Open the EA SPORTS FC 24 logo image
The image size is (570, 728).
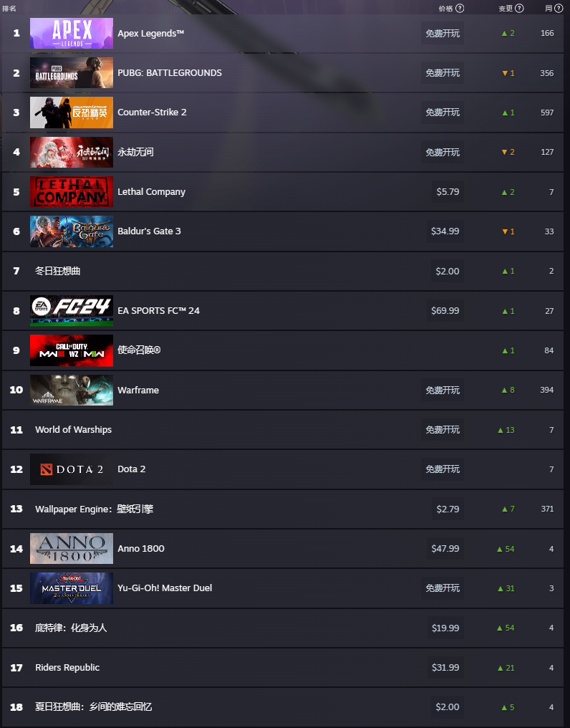pyautogui.click(x=72, y=310)
